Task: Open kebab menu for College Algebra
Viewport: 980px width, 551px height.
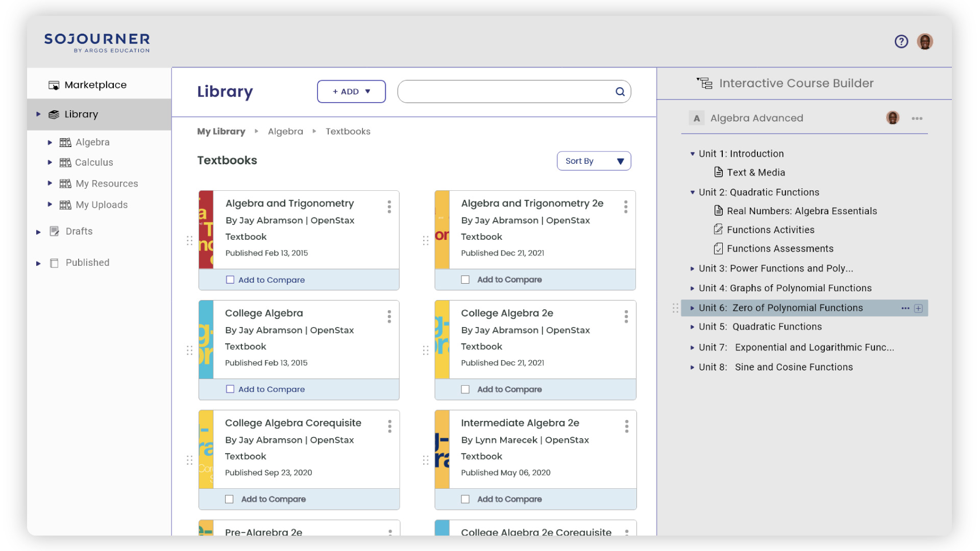Action: (389, 316)
